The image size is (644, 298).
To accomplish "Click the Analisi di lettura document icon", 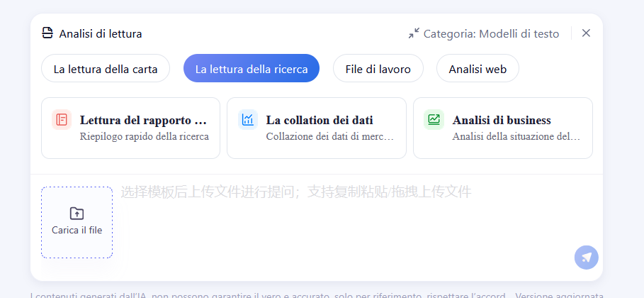I will tap(47, 33).
